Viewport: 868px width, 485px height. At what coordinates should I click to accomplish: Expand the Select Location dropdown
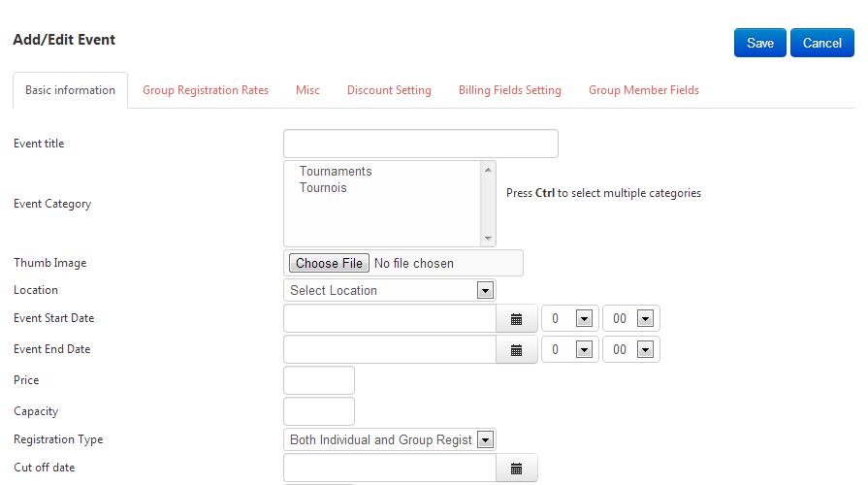coord(391,290)
